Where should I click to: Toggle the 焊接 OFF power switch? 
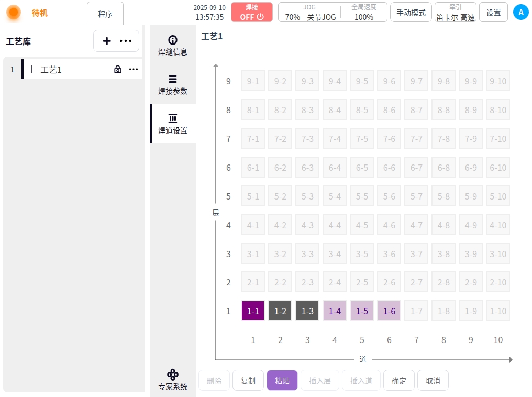click(x=252, y=12)
